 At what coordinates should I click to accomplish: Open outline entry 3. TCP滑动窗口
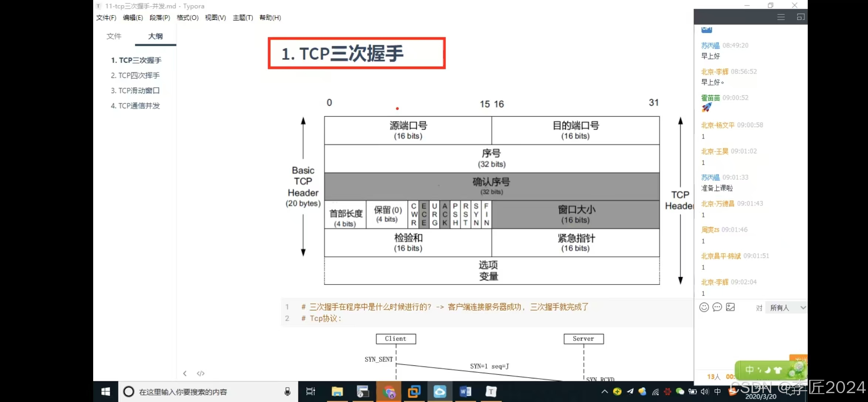tap(135, 91)
